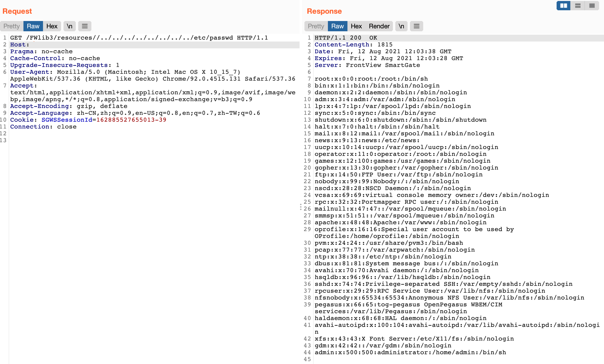Select Raw tab in Response panel

click(337, 26)
